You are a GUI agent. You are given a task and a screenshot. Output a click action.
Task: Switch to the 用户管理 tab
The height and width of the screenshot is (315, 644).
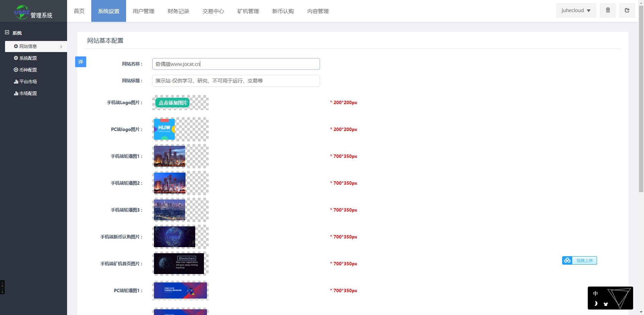143,11
